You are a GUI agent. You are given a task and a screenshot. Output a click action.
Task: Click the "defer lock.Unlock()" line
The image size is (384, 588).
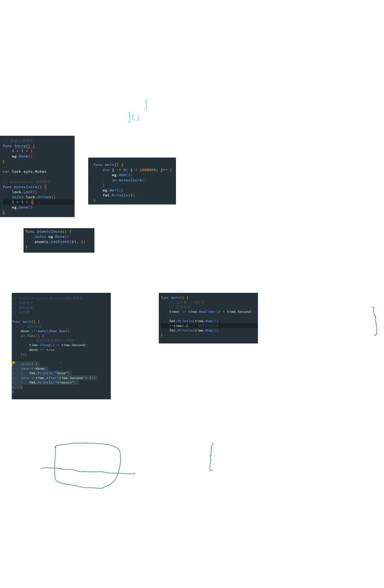[x=34, y=197]
